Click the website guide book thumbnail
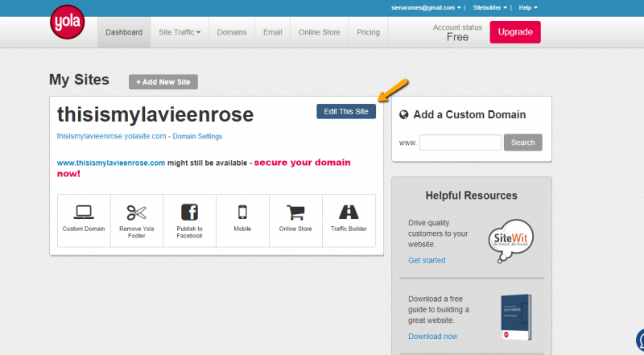Screen dimensions: 644x355 pos(515,315)
